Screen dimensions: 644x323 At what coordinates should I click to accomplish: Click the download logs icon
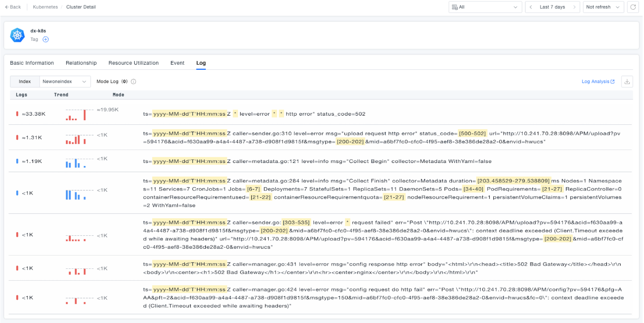627,82
